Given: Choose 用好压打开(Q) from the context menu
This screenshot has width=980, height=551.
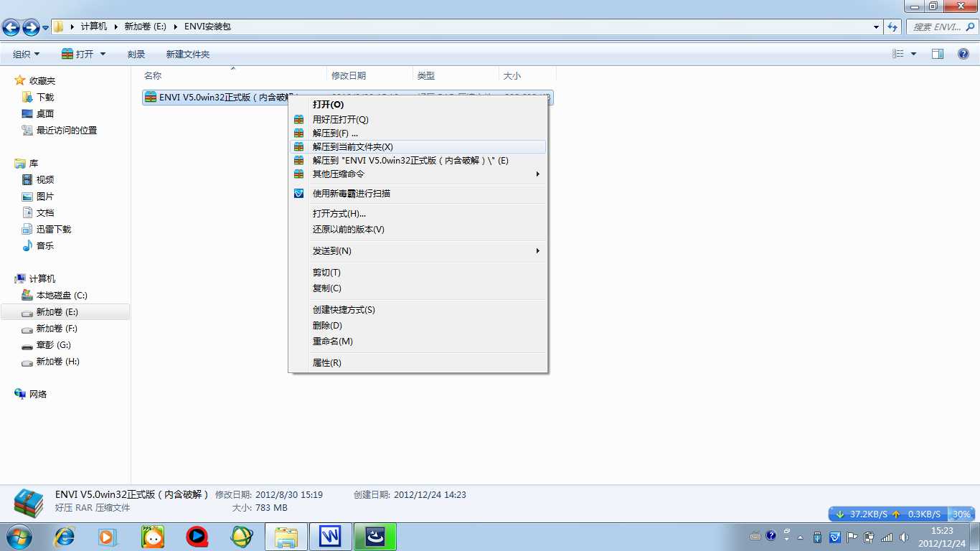Looking at the screenshot, I should tap(418, 120).
